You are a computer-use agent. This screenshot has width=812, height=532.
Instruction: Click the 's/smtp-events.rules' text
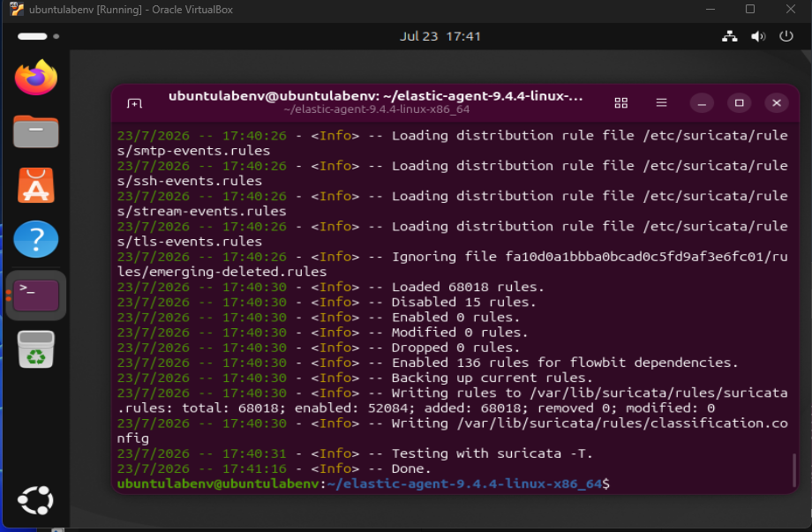coord(193,151)
